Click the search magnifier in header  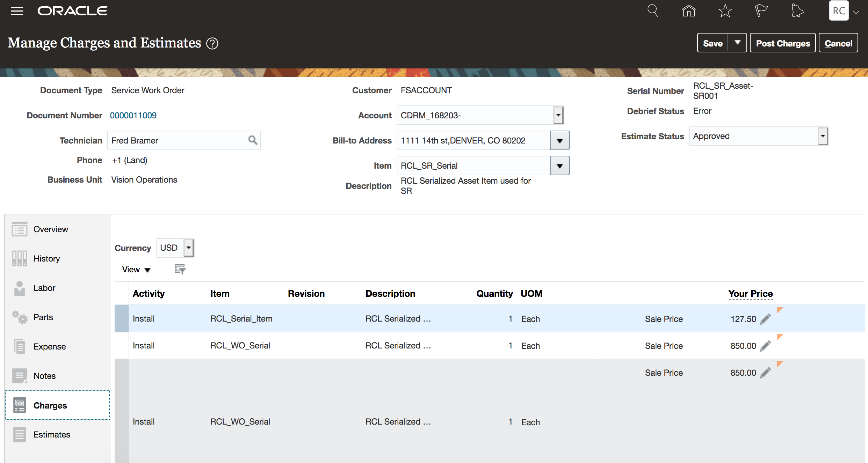pos(652,11)
